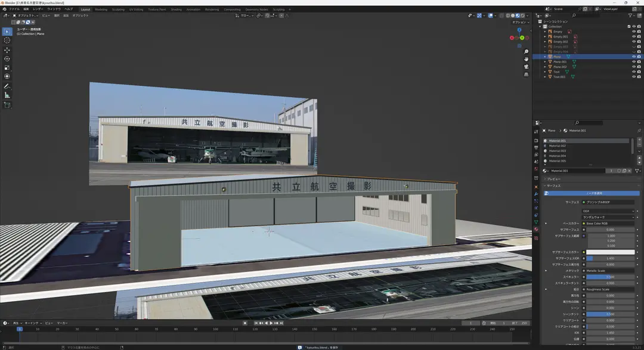Screen dimensions: 644x350
Task: Hide Plane.001 using its eye icon
Action: point(634,61)
